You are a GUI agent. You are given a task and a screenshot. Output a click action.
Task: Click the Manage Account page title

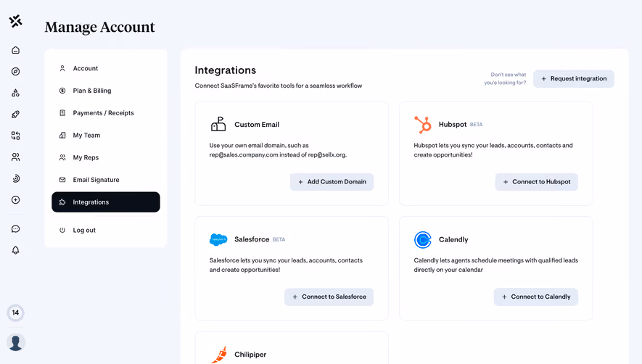coord(100,27)
